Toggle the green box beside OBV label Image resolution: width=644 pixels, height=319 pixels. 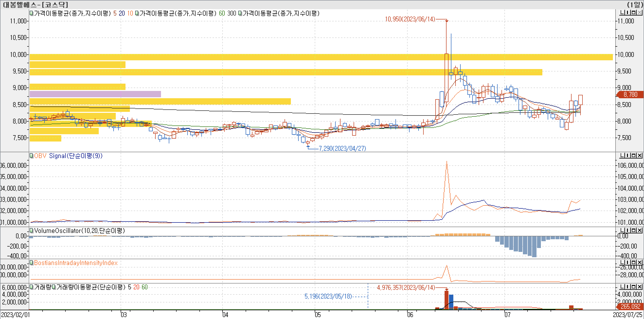(31, 156)
